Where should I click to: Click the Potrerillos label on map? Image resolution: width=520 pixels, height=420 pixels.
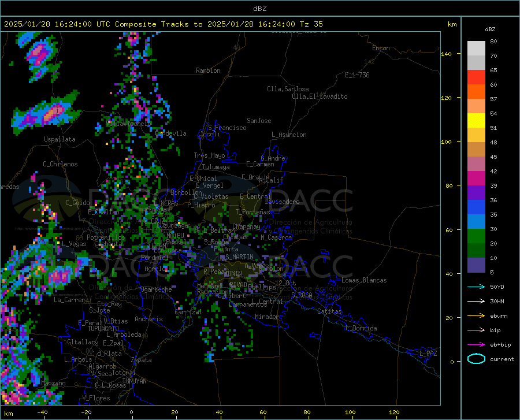pos(106,237)
